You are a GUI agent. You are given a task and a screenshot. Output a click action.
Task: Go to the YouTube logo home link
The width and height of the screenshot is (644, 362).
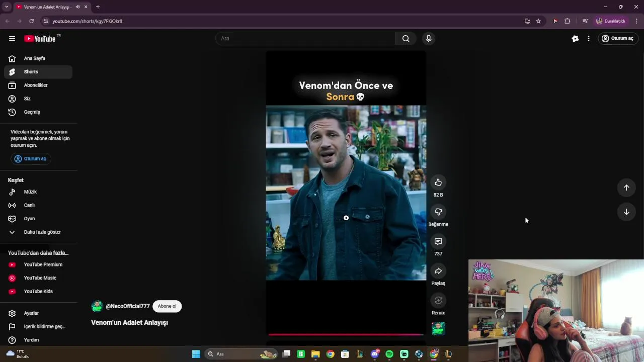point(40,39)
